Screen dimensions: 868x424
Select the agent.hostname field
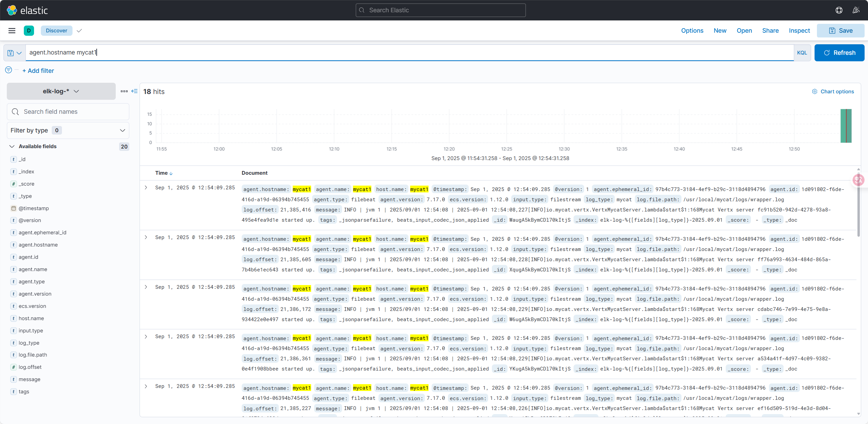[x=38, y=245]
